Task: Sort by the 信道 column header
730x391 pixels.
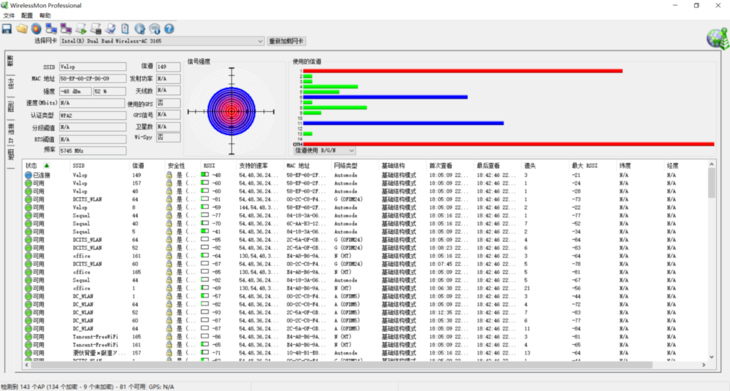Action: (x=147, y=165)
